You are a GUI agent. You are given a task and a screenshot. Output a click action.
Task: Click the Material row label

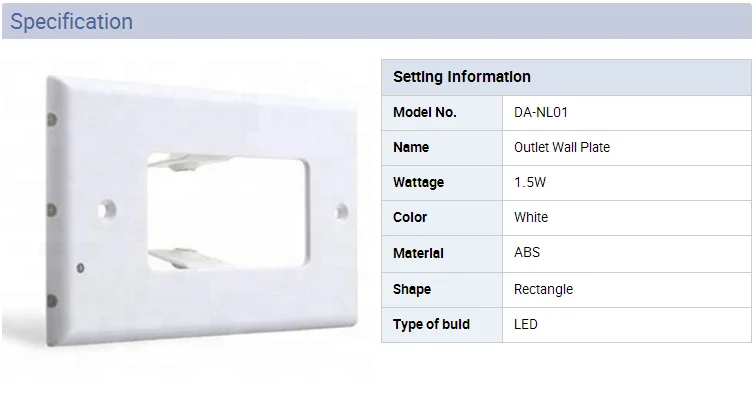418,253
